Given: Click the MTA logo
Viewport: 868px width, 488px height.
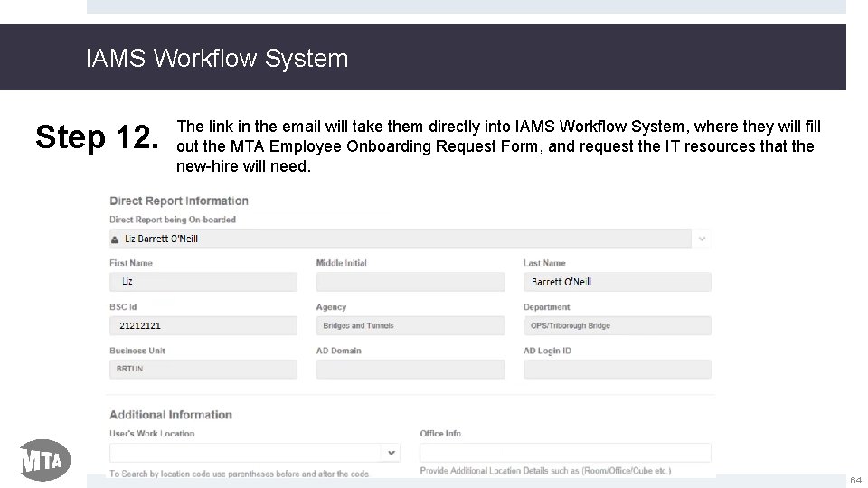Looking at the screenshot, I should click(44, 460).
